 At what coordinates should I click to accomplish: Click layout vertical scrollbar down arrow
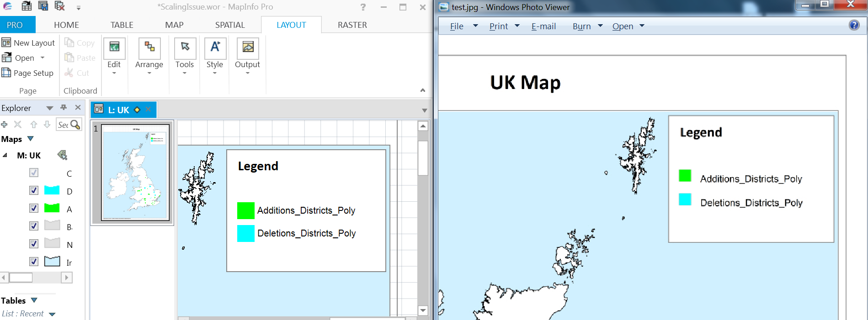pos(423,310)
